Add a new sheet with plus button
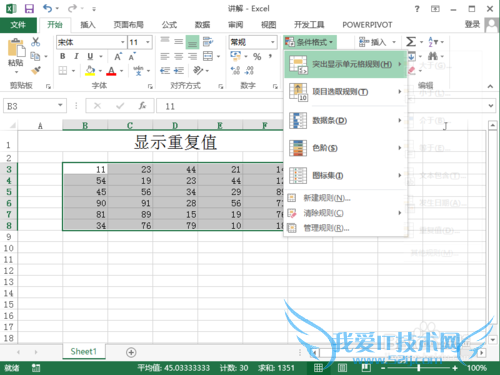This screenshot has width=500, height=375. (131, 352)
